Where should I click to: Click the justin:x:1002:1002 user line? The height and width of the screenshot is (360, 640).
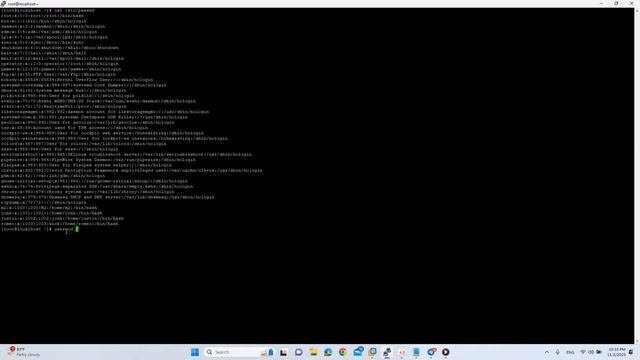coord(62,218)
